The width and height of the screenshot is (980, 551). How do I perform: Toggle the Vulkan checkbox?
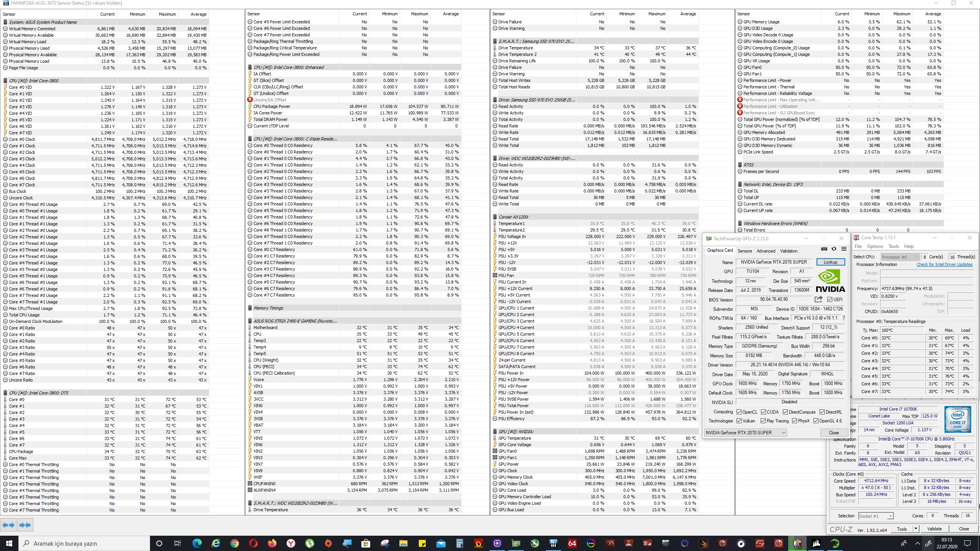click(x=739, y=421)
